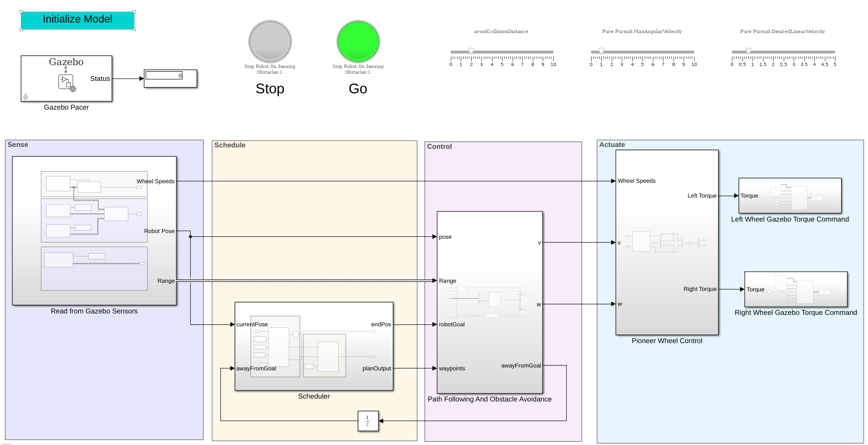Viewport: 868px width, 445px height.
Task: Select the Read from Gazebo Sensors subsystem
Action: tap(94, 231)
